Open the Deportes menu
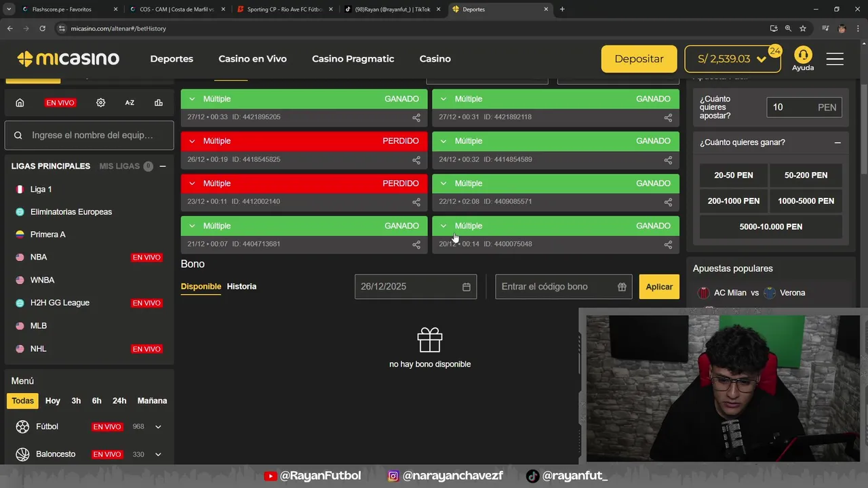Image resolution: width=868 pixels, height=488 pixels. click(x=172, y=59)
